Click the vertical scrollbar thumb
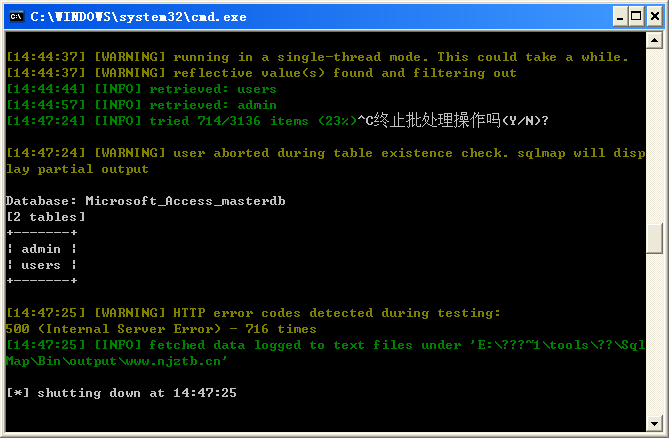Image resolution: width=669 pixels, height=438 pixels. click(654, 238)
